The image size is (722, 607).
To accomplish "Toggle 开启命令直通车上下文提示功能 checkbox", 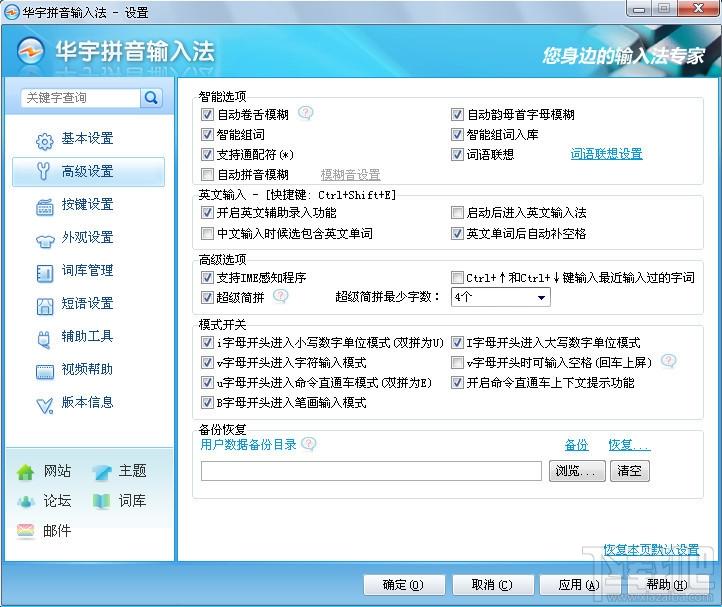I will [457, 382].
